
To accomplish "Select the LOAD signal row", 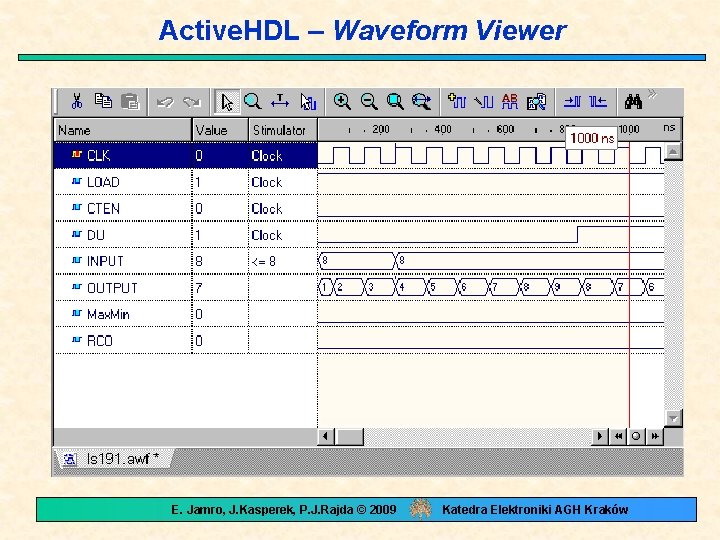I will coord(186,182).
